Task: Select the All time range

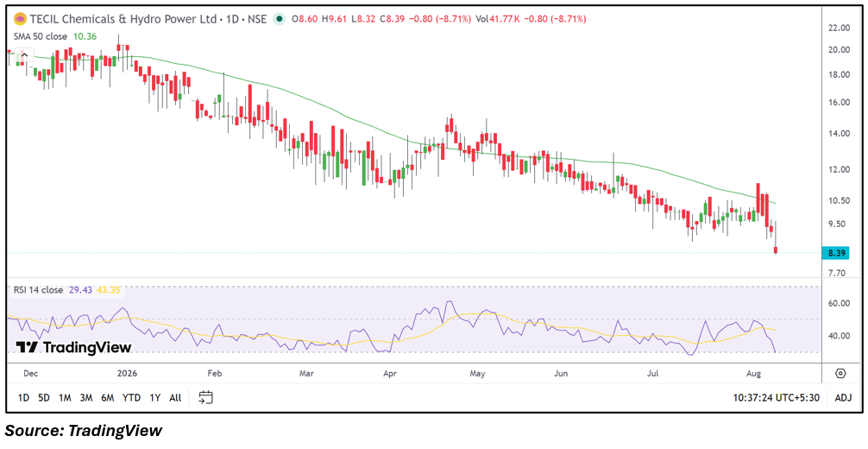Action: point(175,397)
